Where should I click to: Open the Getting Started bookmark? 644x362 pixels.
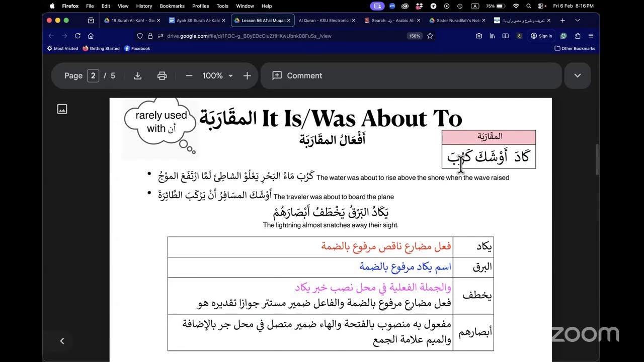point(101,49)
